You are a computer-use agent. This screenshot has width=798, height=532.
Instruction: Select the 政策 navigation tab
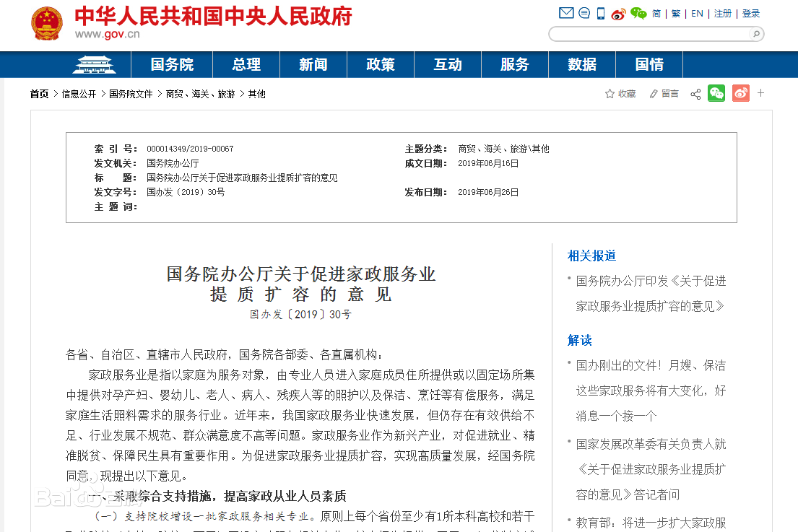[380, 65]
